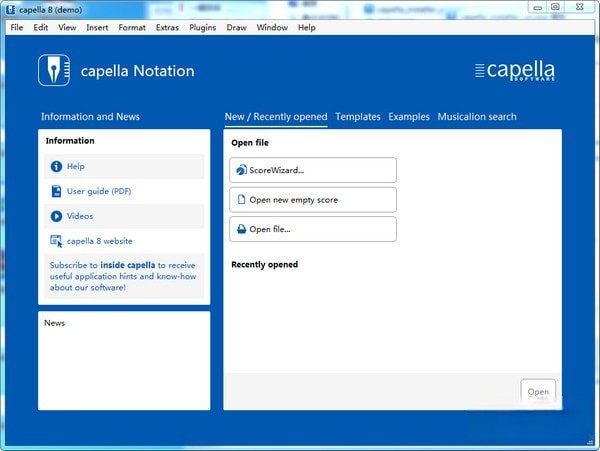
Task: Click the ScoreWizard icon
Action: [x=241, y=170]
